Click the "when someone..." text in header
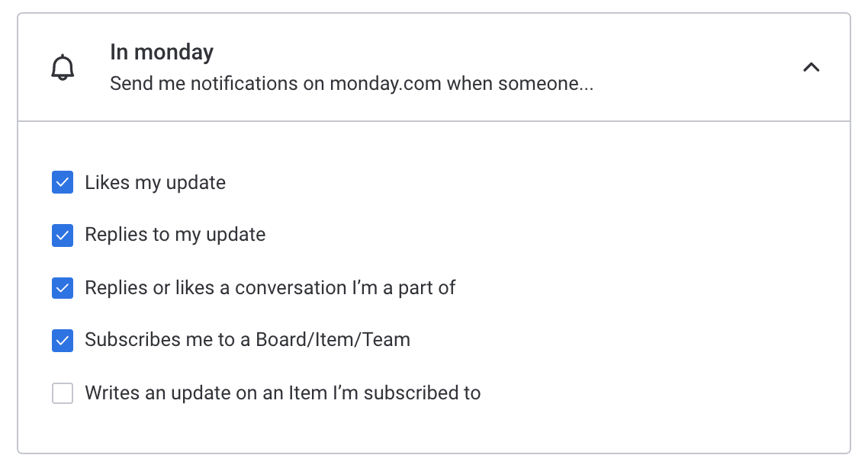The width and height of the screenshot is (868, 471). pyautogui.click(x=520, y=84)
